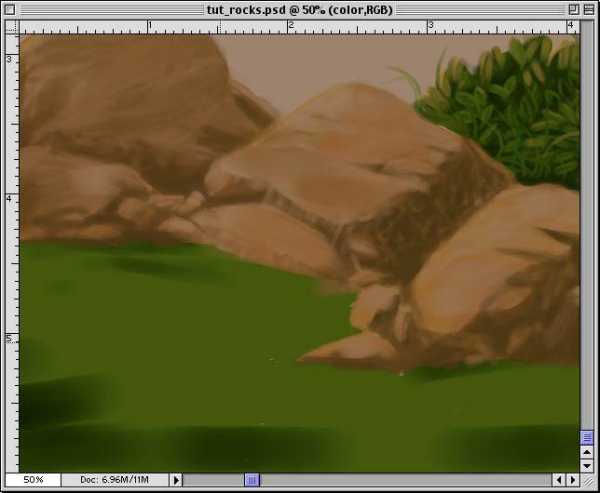
Task: Click the scroll left arrow
Action: 559,480
